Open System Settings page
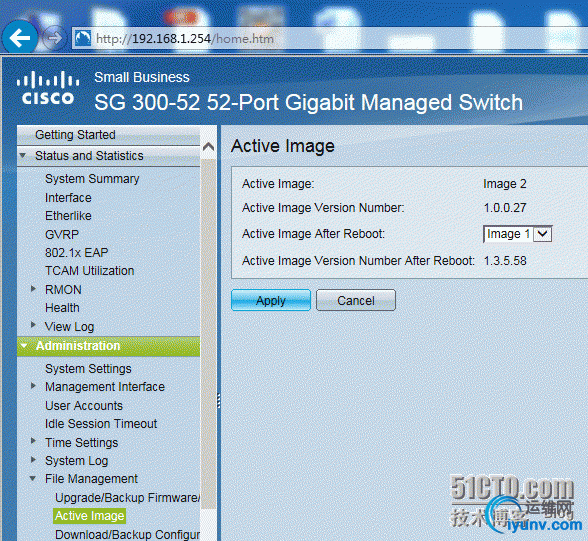The image size is (588, 541). pyautogui.click(x=88, y=369)
